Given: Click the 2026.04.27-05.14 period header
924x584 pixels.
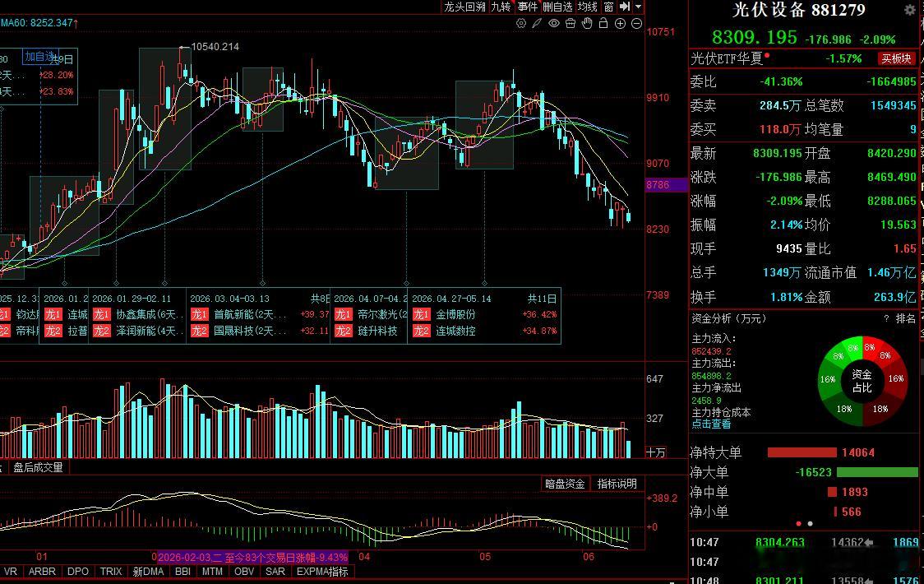Looking at the screenshot, I should pyautogui.click(x=451, y=299).
